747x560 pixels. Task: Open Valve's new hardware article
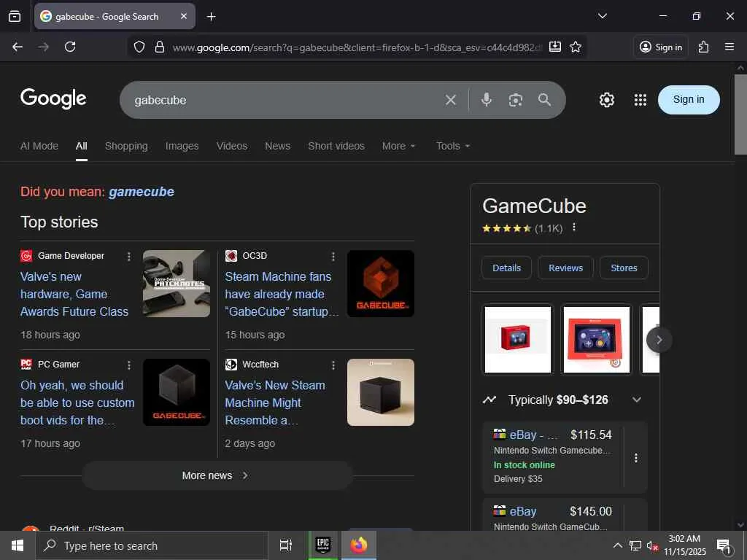(x=74, y=294)
